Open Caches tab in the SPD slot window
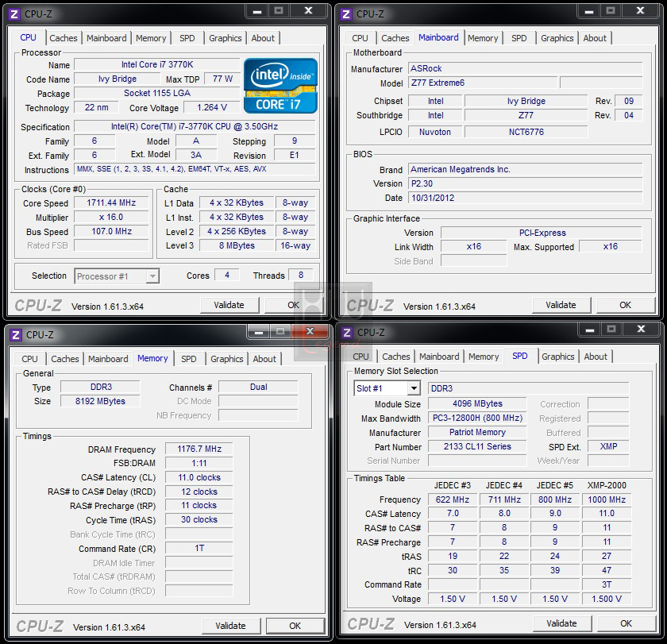This screenshot has width=667, height=644. tap(396, 357)
